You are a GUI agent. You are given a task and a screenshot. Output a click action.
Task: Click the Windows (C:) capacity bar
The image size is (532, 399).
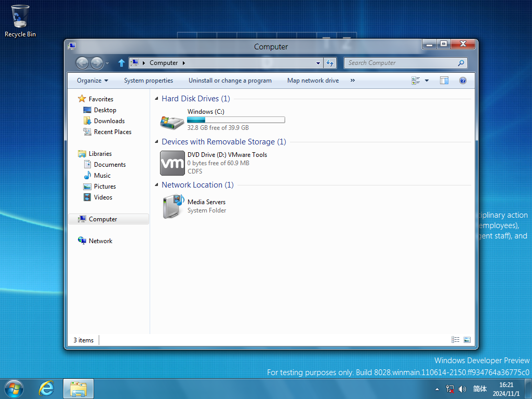point(236,120)
